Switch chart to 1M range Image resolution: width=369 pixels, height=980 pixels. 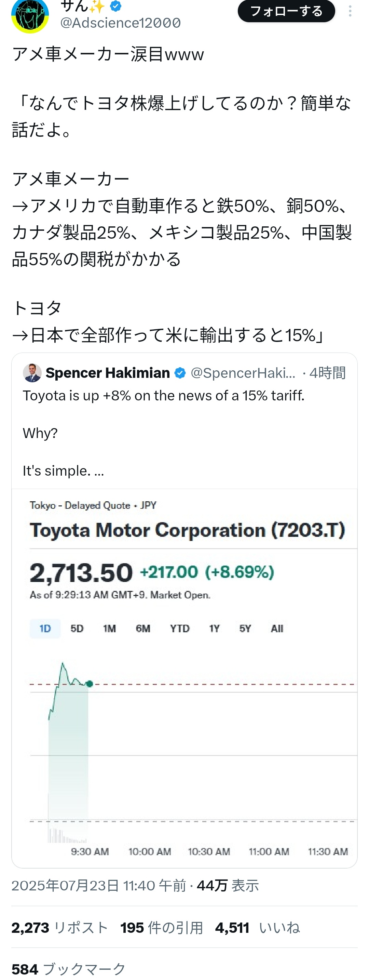109,628
